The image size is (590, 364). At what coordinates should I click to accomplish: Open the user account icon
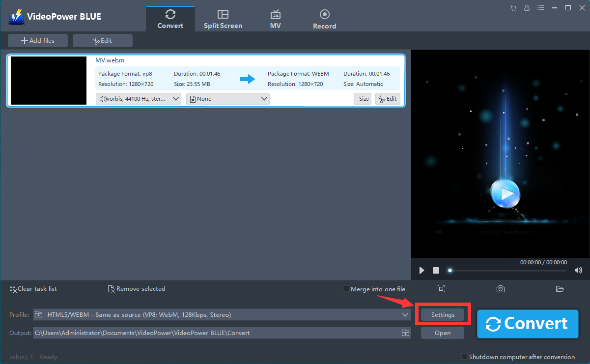click(527, 7)
